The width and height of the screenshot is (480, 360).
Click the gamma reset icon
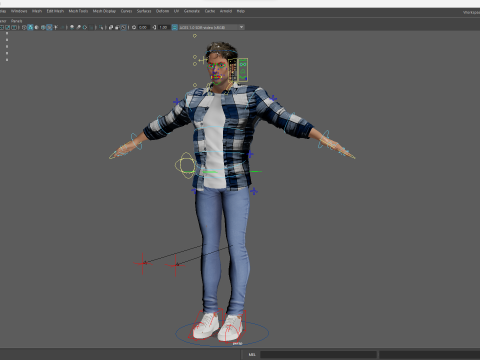click(154, 27)
